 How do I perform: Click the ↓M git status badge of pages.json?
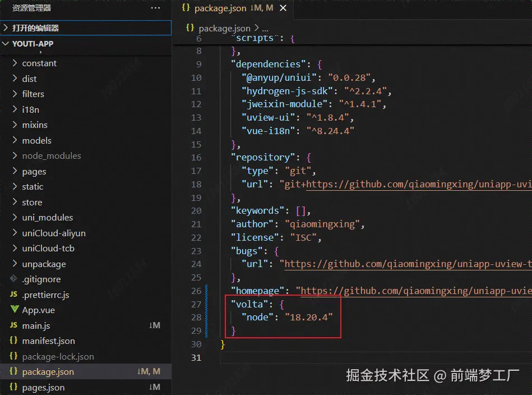[154, 387]
